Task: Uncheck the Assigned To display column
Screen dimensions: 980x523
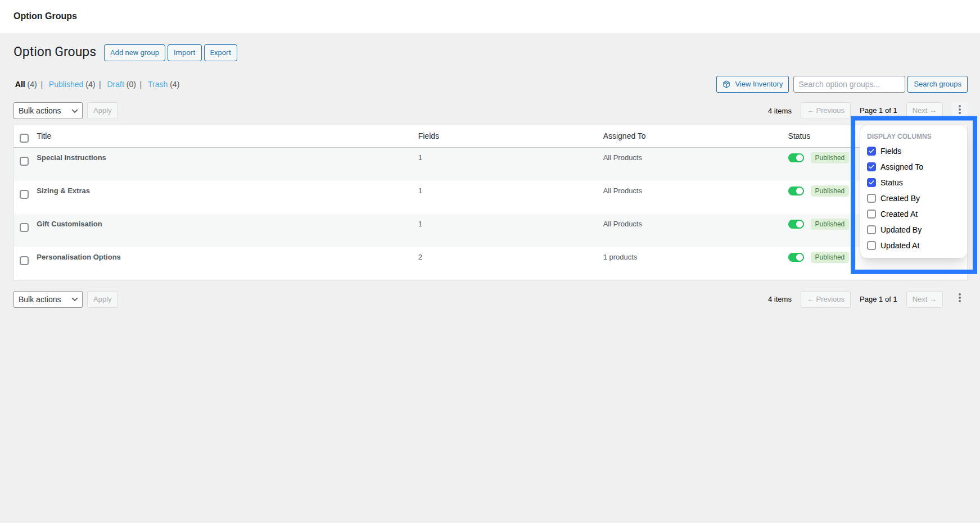Action: (871, 167)
